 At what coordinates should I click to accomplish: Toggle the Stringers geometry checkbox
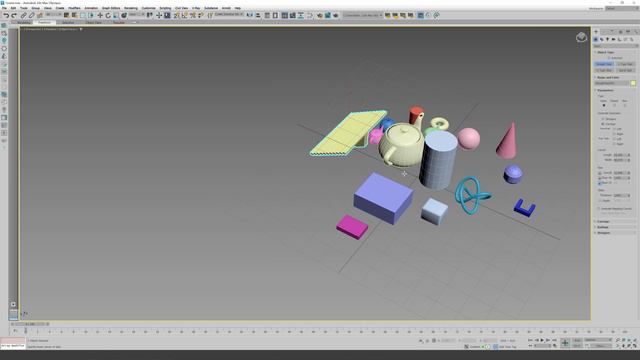[603, 119]
